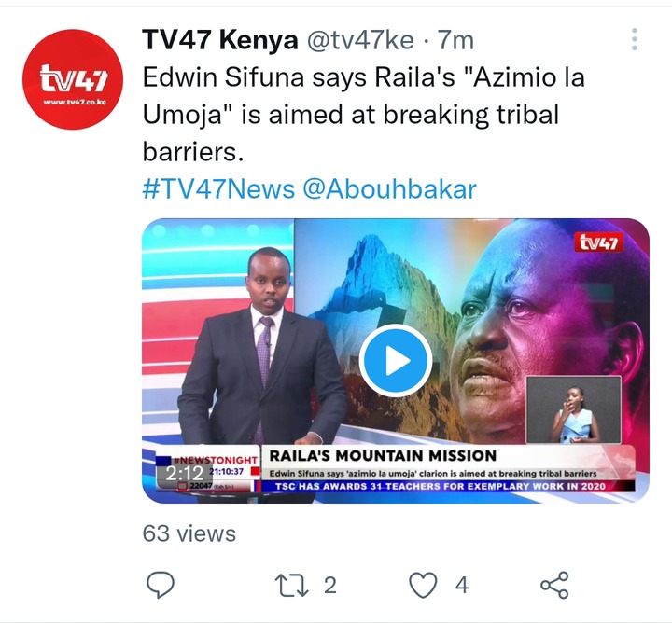Click the news anchor in the video thumbnail
Viewport: 672px width, 623px height.
click(262, 347)
